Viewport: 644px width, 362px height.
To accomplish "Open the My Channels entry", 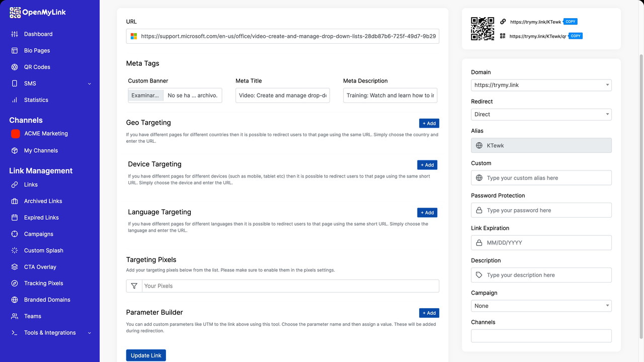I will point(40,150).
